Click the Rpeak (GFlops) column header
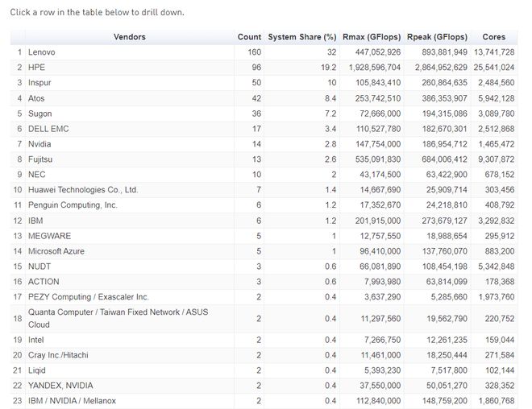 point(438,37)
